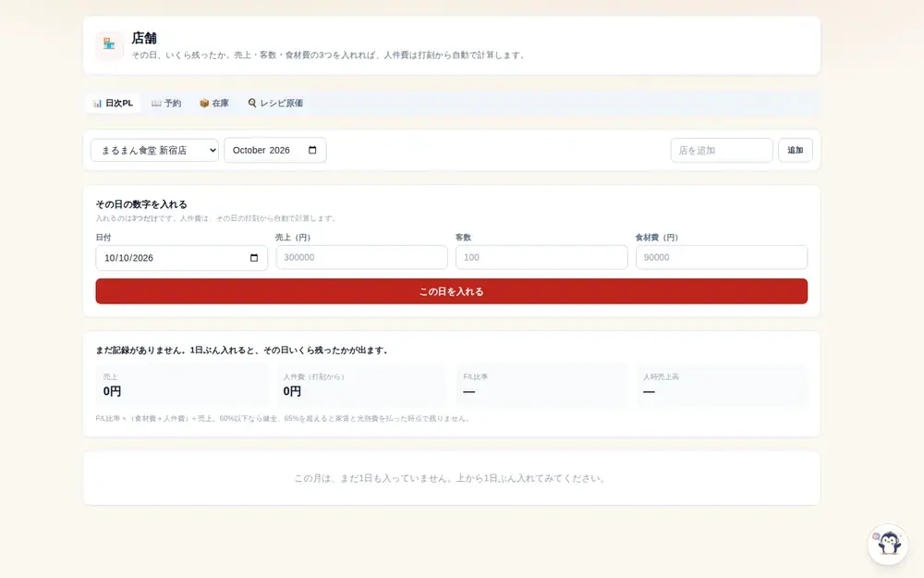The image size is (924, 578).
Task: Open calendar picker in 日付 date field
Action: pos(254,258)
